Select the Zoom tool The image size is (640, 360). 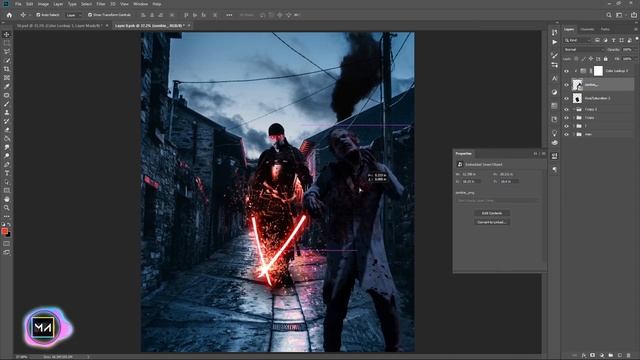click(x=7, y=208)
